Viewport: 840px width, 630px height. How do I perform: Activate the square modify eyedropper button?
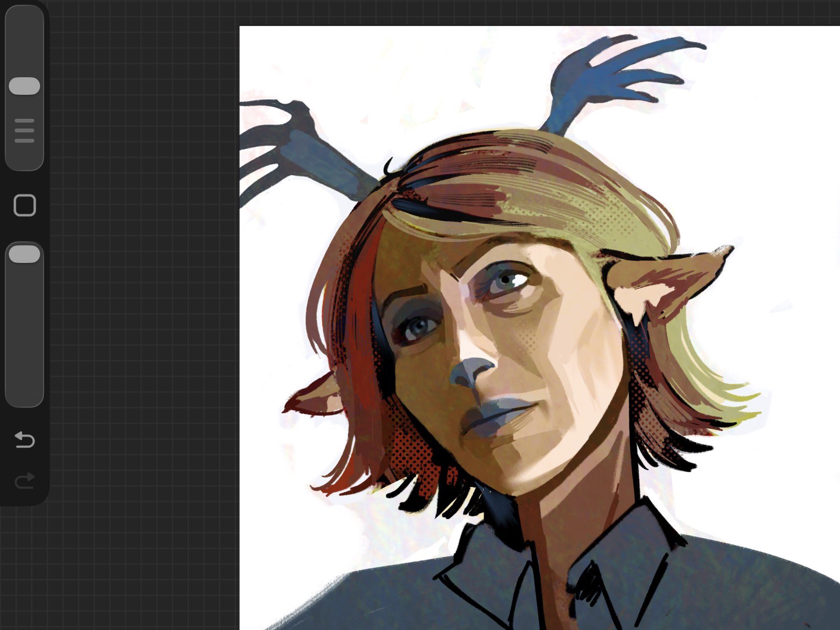[x=24, y=205]
